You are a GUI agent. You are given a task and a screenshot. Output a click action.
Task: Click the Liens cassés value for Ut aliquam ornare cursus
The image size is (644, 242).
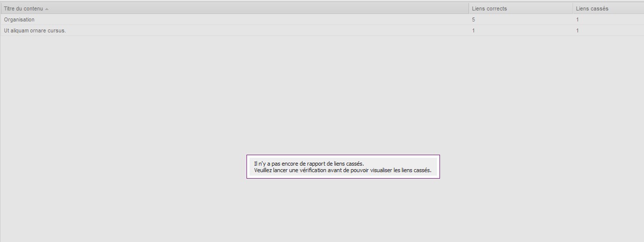(577, 30)
